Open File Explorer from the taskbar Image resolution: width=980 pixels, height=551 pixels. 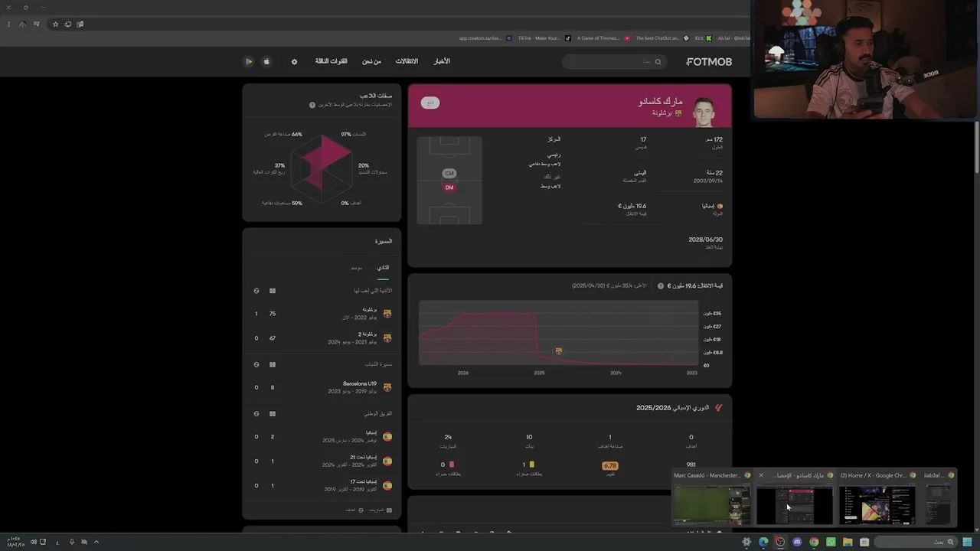pyautogui.click(x=848, y=542)
